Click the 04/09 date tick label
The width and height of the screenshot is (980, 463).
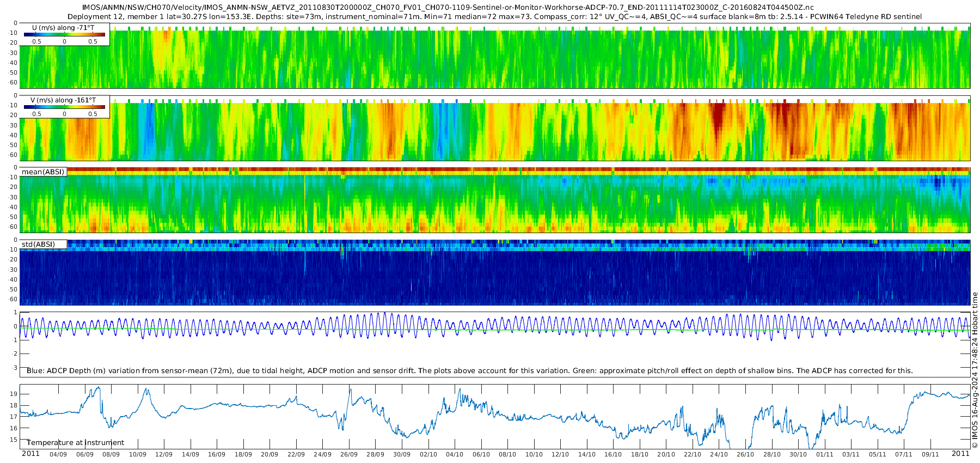(58, 454)
